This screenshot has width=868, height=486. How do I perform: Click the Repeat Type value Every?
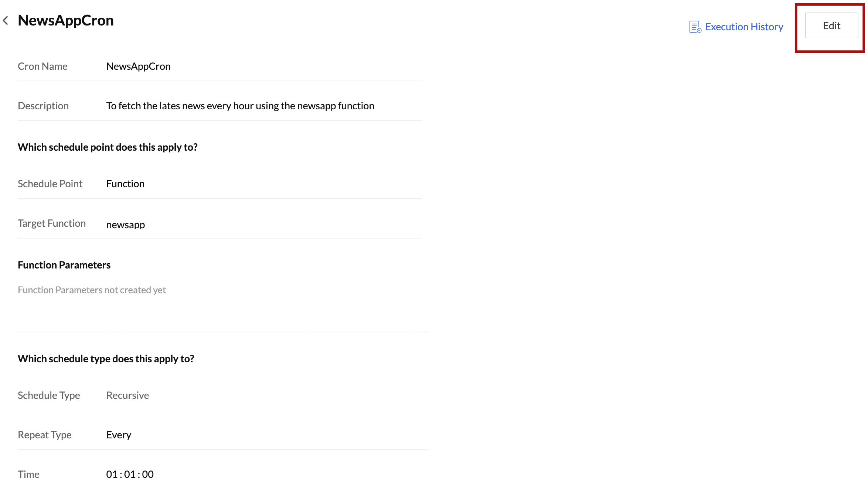[119, 435]
